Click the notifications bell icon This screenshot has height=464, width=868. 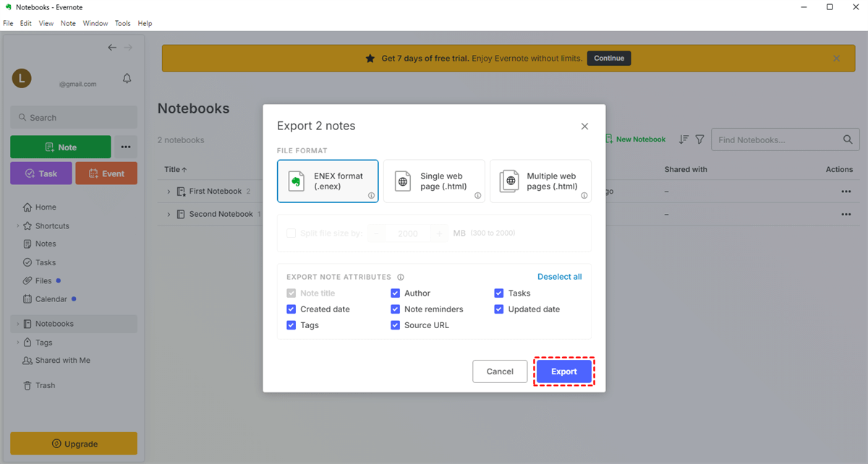(x=127, y=79)
